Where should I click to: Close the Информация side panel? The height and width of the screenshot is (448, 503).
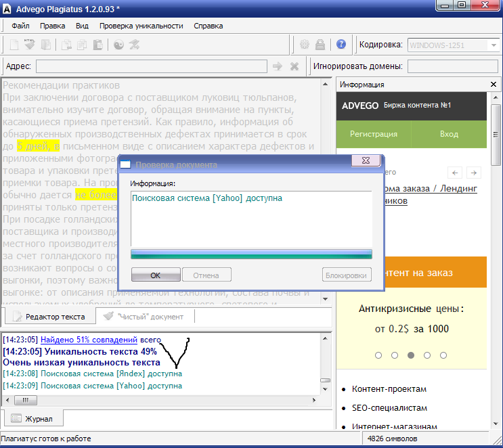pyautogui.click(x=494, y=85)
